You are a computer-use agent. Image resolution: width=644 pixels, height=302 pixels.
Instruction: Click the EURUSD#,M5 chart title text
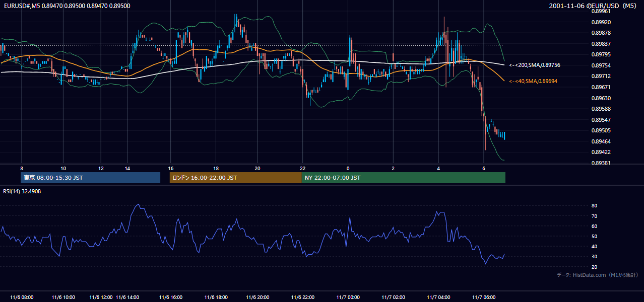pyautogui.click(x=67, y=6)
